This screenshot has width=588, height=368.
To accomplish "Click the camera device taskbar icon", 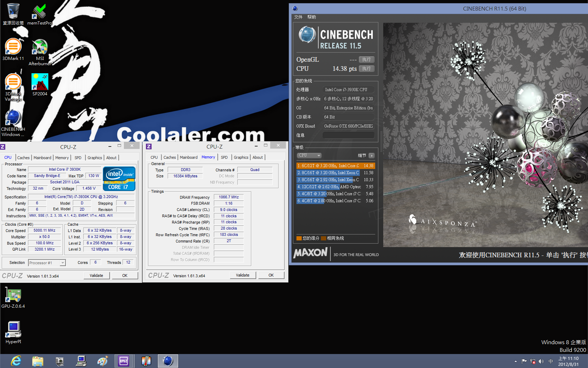I will click(x=59, y=361).
